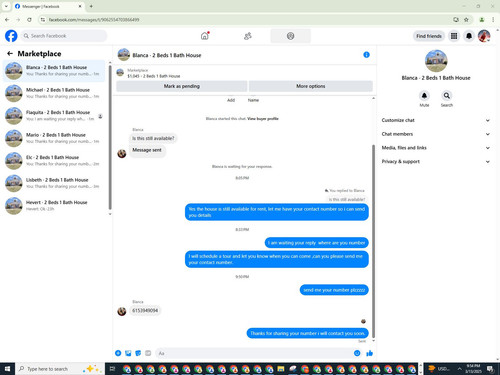Go back with the Marketplace arrow

(x=10, y=53)
